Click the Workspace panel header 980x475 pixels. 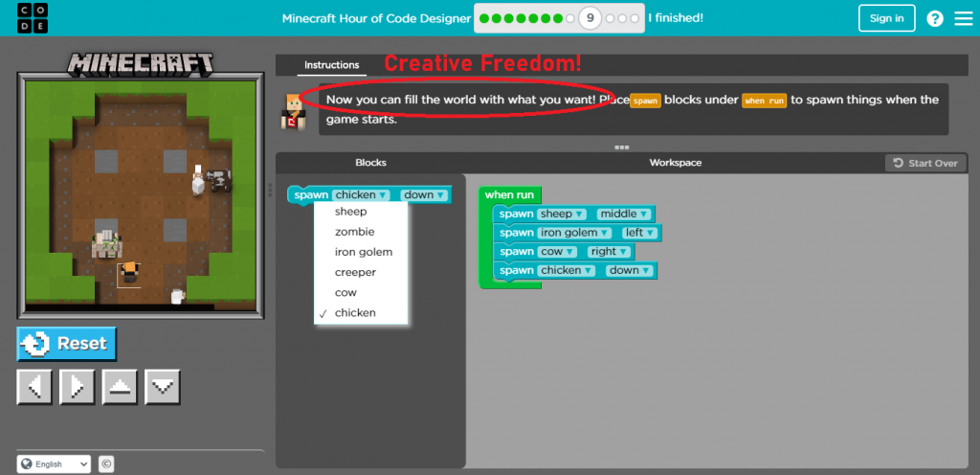coord(675,163)
